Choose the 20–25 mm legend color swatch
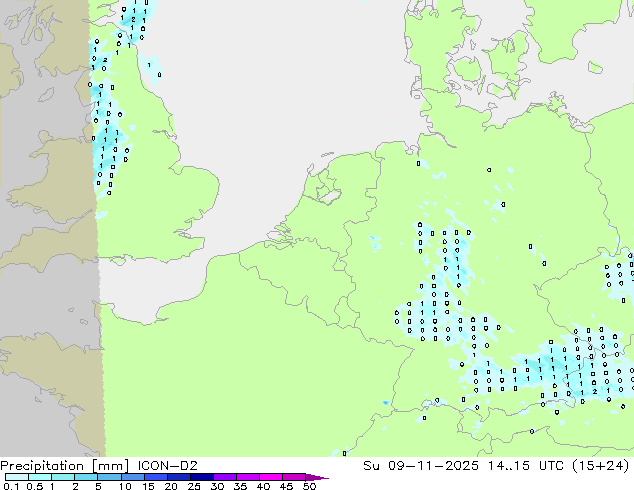The width and height of the screenshot is (634, 490). [178, 477]
